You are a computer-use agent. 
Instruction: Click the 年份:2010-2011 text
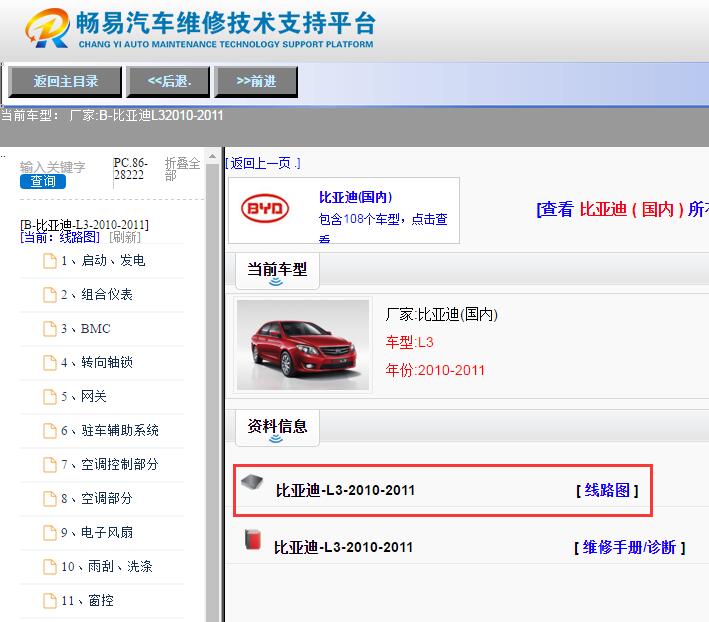[435, 370]
